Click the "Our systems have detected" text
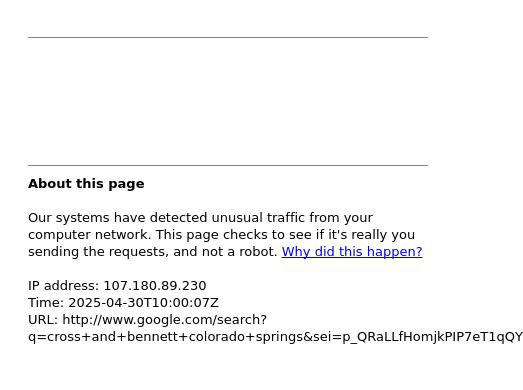The height and width of the screenshot is (390, 523). [120, 218]
